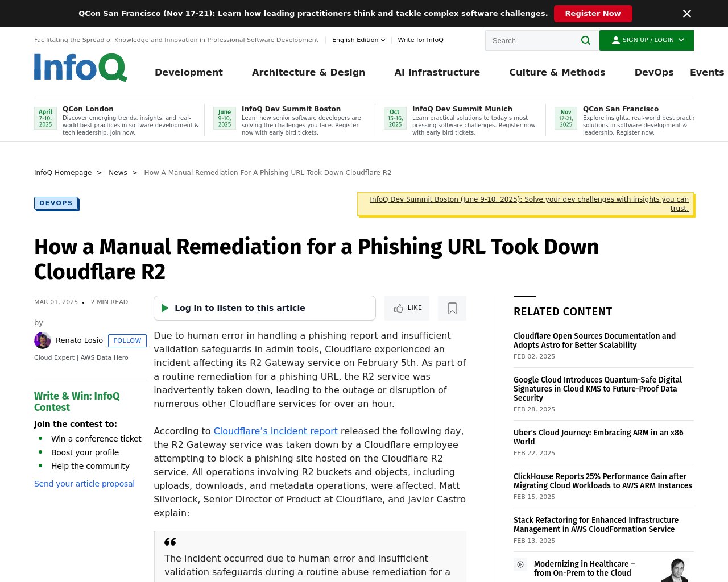Click the search magnifier icon
This screenshot has height=582, width=728.
click(586, 40)
